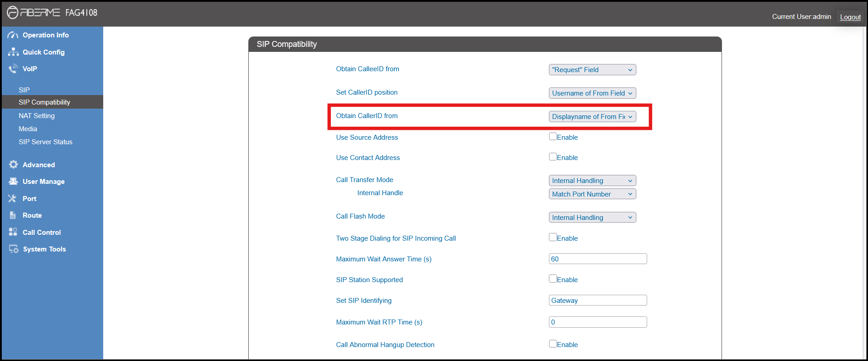Open the Call Flash Mode dropdown
Viewport: 868px width, 361px height.
coord(592,218)
